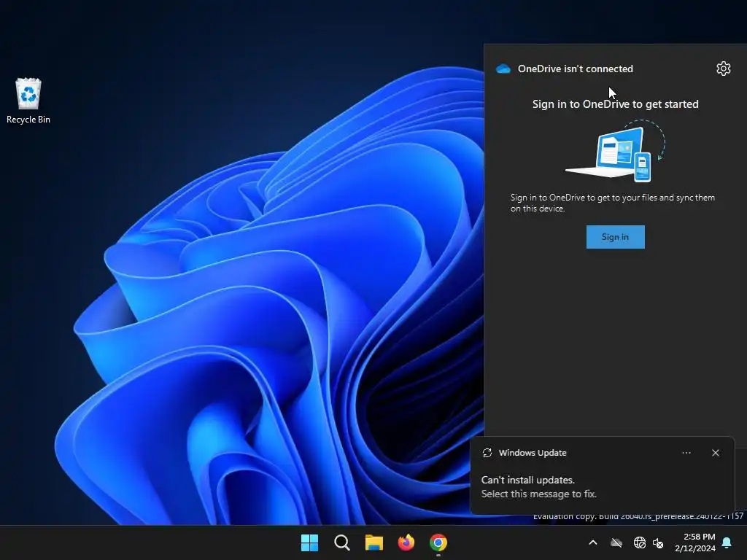Click the OneDrive Sign in button

point(615,237)
